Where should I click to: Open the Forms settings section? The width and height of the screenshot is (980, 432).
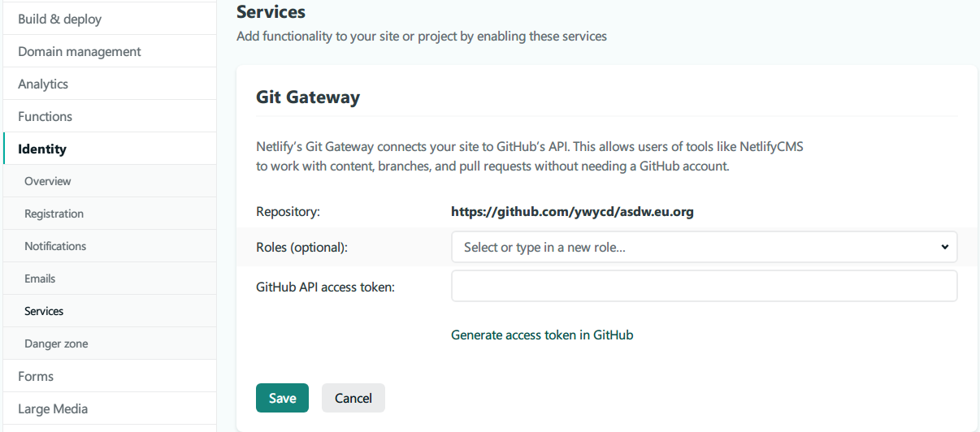pyautogui.click(x=36, y=376)
